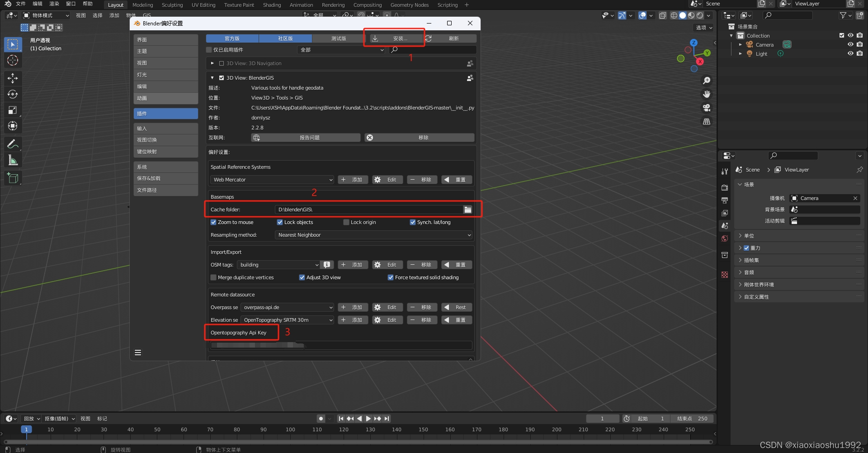Open the Resampling method dropdown
Viewport: 868px width, 453px height.
(x=373, y=235)
